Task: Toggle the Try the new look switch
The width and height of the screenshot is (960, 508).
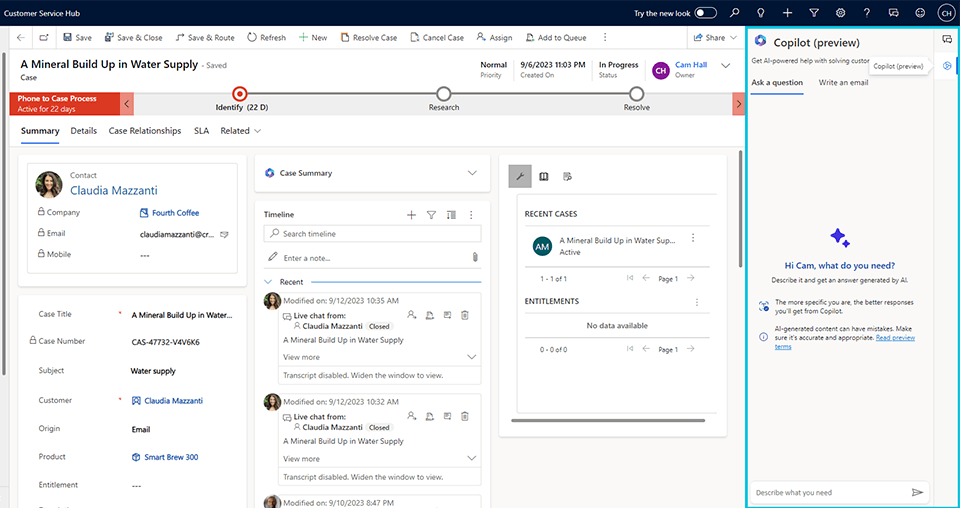Action: click(706, 13)
